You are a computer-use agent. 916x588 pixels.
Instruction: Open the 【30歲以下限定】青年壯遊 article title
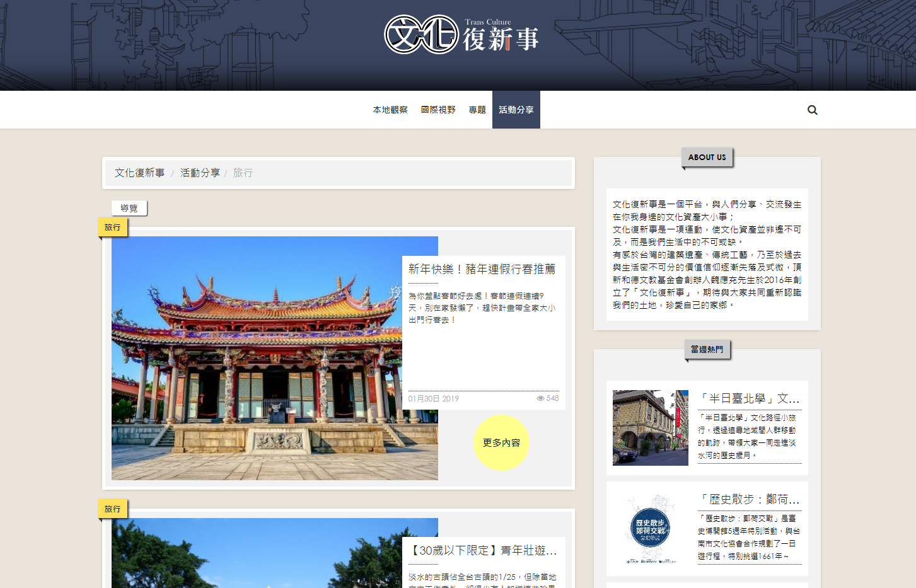(x=483, y=550)
